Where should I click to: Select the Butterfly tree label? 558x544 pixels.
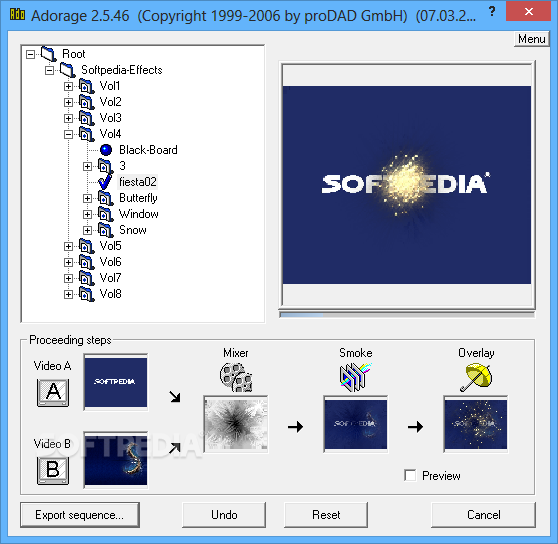click(138, 198)
